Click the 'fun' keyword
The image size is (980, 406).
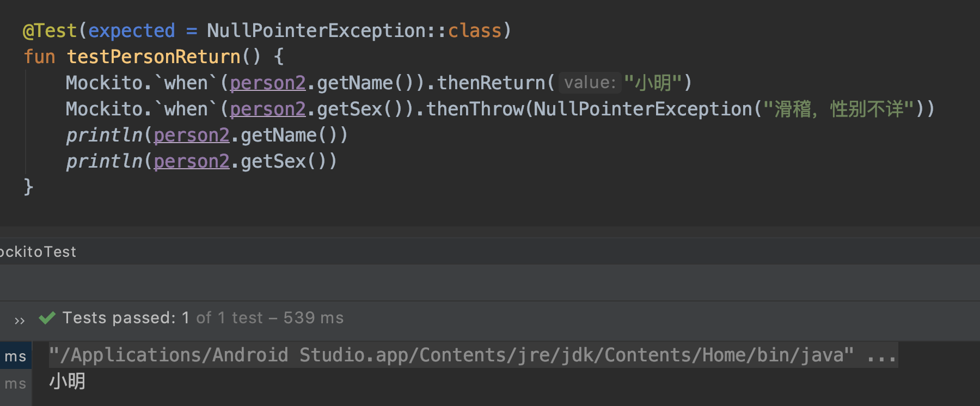point(39,57)
